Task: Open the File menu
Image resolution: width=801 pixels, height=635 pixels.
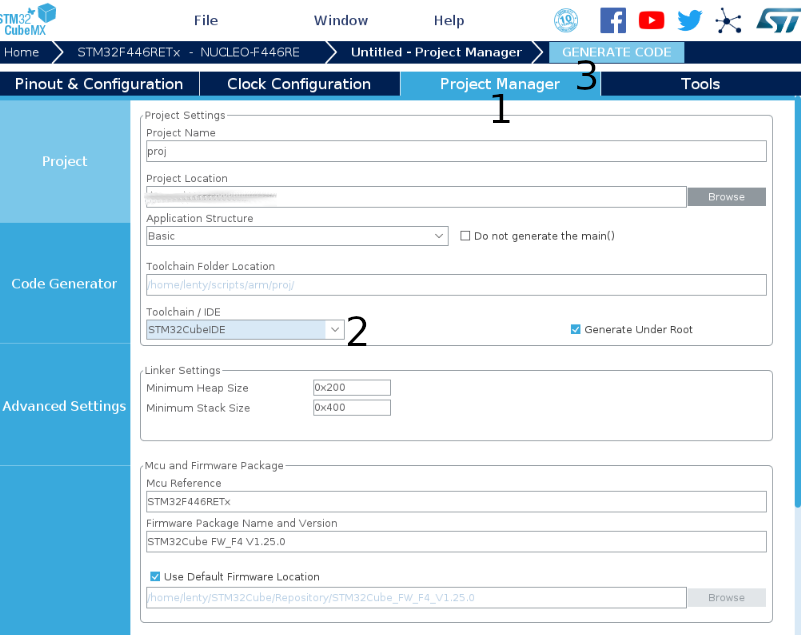Action: pyautogui.click(x=206, y=20)
